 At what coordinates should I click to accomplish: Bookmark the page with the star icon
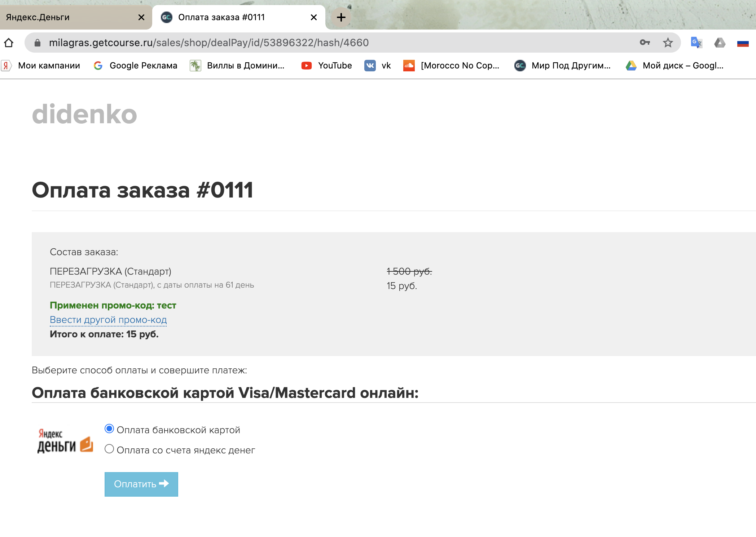tap(668, 43)
